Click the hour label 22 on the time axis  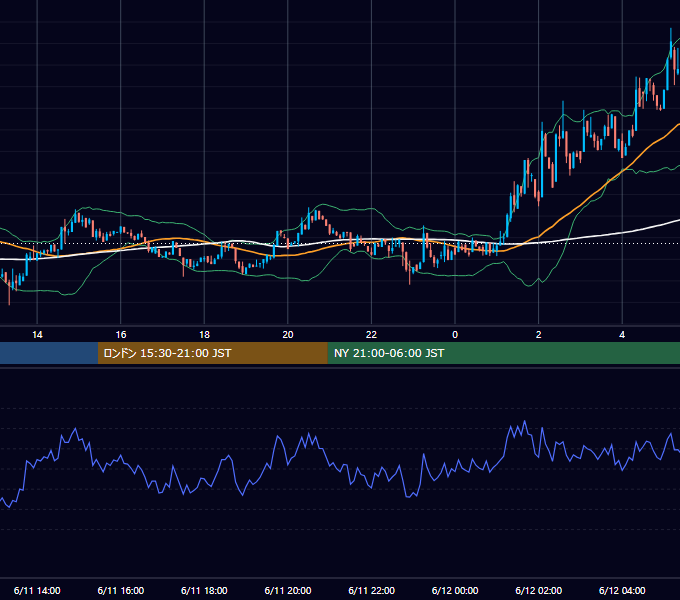click(372, 335)
